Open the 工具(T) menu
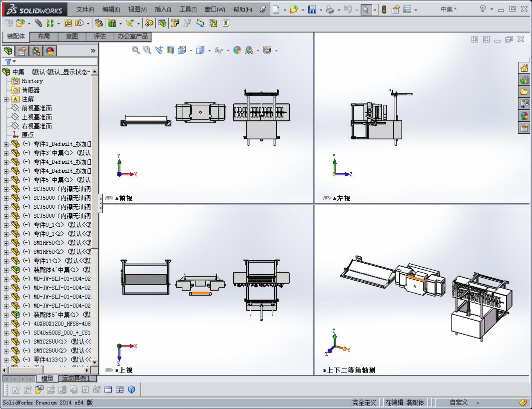The image size is (532, 409). tap(188, 9)
